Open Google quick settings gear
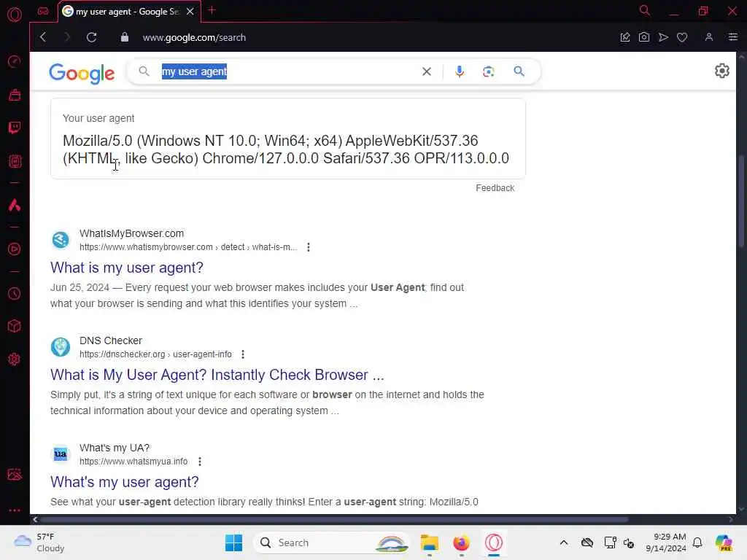The height and width of the screenshot is (560, 747). pyautogui.click(x=721, y=71)
